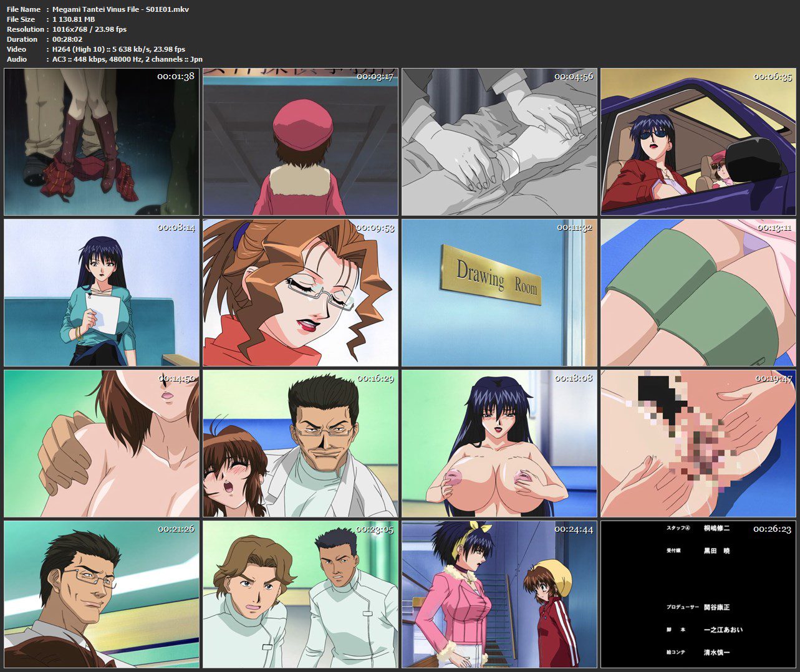Open the thumbnail stamped 00:18:08
Viewport: 800px width, 672px height.
click(499, 443)
